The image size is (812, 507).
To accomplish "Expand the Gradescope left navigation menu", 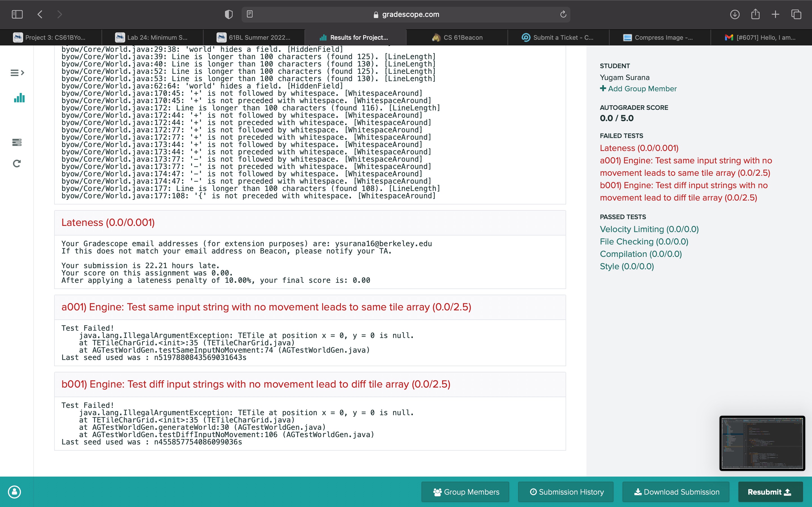I will click(17, 73).
